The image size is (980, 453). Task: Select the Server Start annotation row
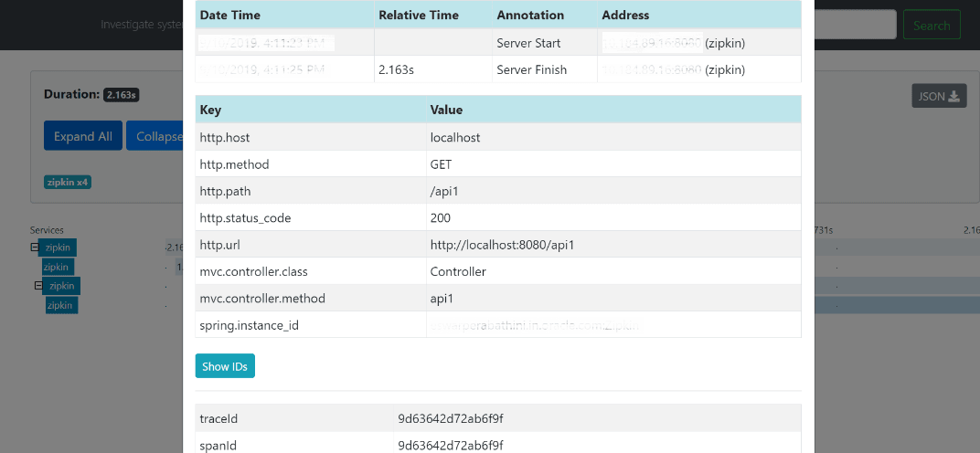pyautogui.click(x=528, y=43)
